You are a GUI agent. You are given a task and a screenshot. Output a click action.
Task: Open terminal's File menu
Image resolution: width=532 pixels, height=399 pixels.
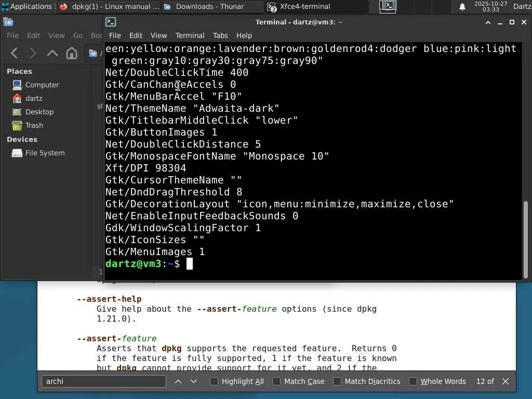tap(115, 35)
